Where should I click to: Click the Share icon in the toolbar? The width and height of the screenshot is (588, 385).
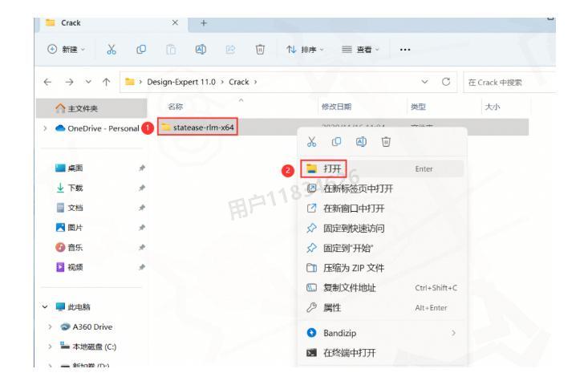pyautogui.click(x=230, y=49)
